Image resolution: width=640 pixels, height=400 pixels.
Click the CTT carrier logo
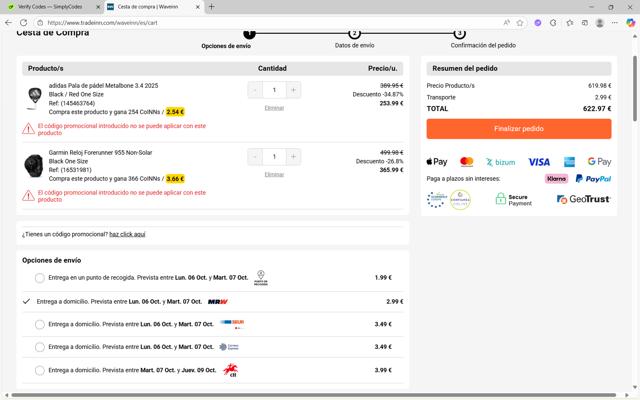coord(231,370)
